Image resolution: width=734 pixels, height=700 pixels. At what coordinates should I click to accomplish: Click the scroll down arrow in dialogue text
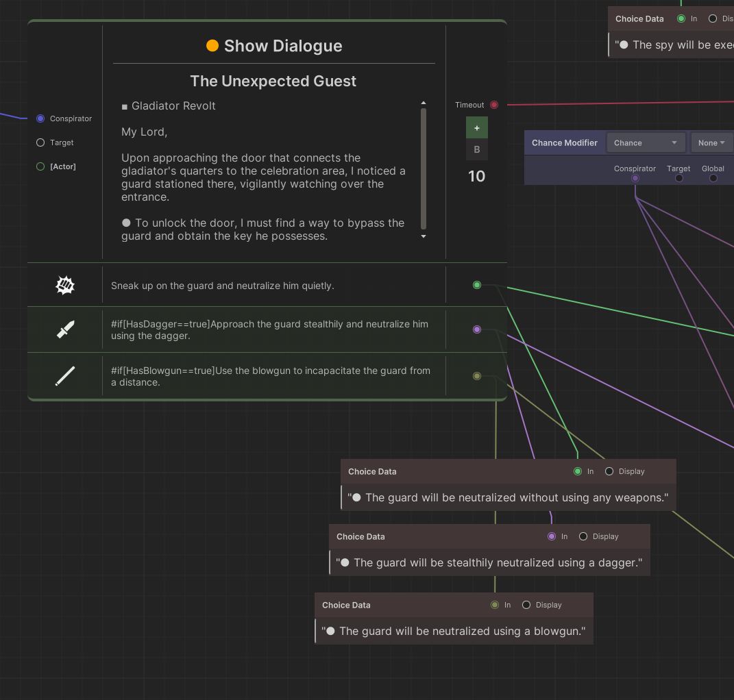click(424, 236)
